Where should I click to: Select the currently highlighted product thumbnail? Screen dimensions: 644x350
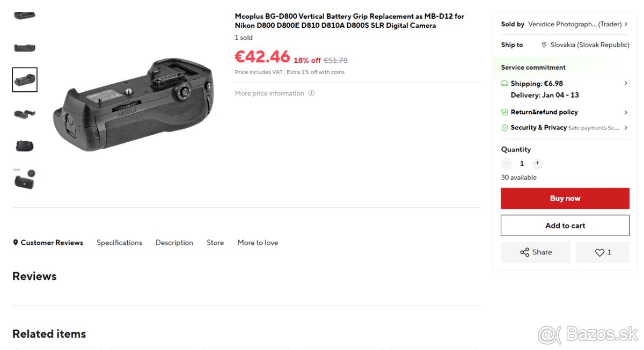(x=25, y=80)
